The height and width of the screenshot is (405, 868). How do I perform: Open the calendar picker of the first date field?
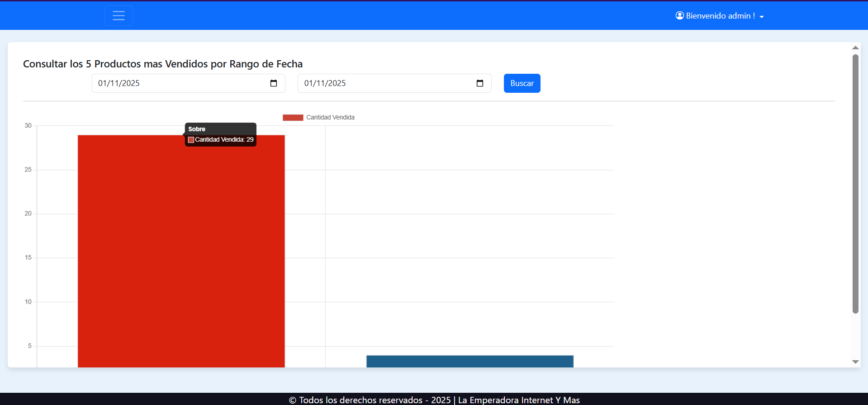[x=274, y=83]
